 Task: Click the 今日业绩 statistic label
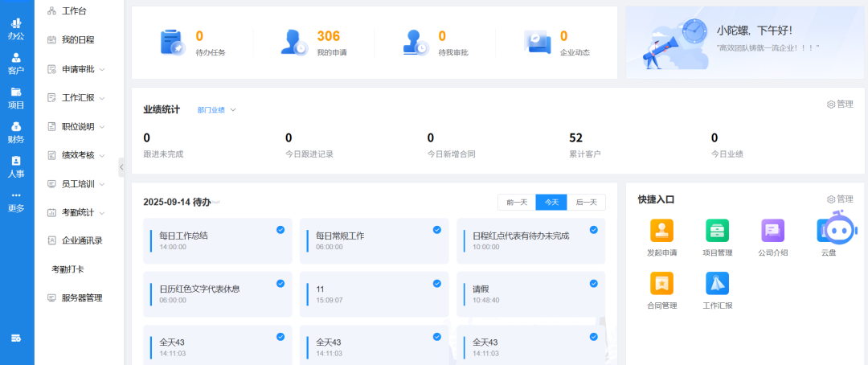coord(727,154)
